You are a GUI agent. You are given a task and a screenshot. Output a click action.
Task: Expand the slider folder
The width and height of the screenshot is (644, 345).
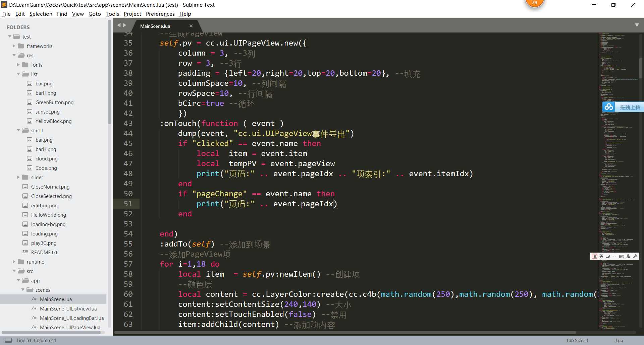(18, 177)
